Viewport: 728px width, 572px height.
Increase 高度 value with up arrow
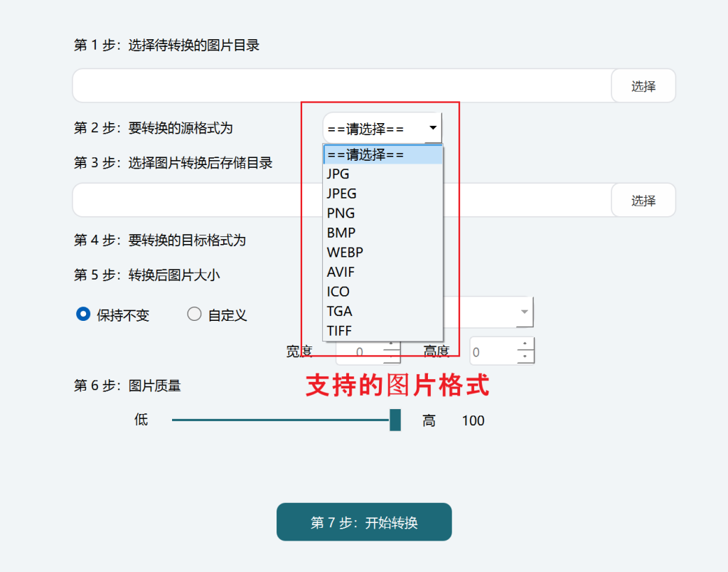click(x=525, y=346)
